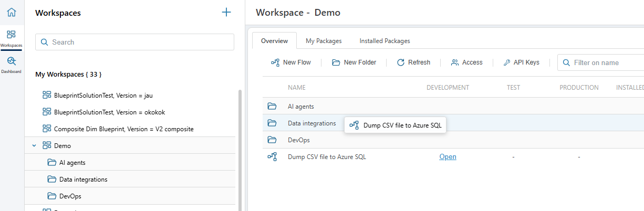Image resolution: width=644 pixels, height=211 pixels.
Task: Click the Access button
Action: tap(466, 62)
